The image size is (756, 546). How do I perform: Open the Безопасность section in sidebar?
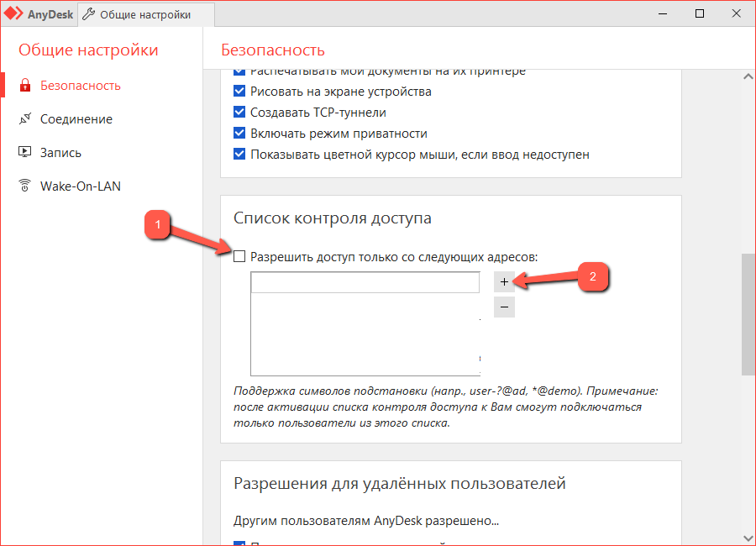(80, 86)
